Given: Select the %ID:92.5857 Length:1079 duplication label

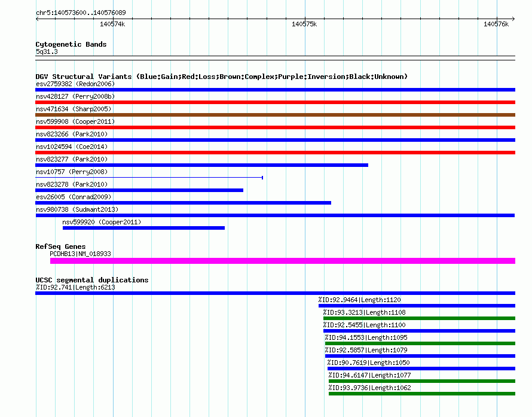Looking at the screenshot, I should tap(366, 350).
